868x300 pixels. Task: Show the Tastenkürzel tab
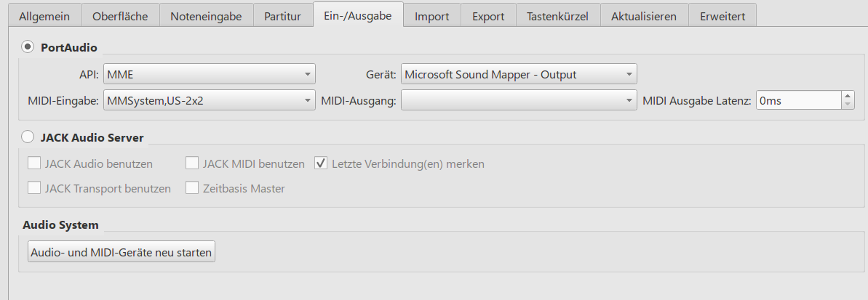tap(558, 16)
